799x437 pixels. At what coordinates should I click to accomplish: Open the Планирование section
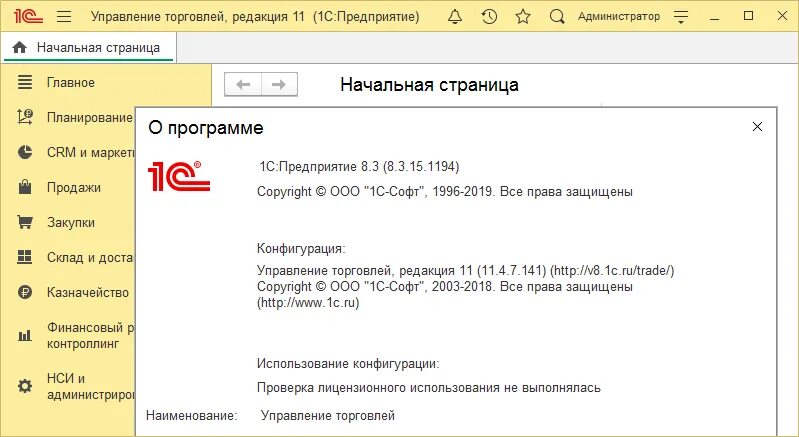coord(90,118)
